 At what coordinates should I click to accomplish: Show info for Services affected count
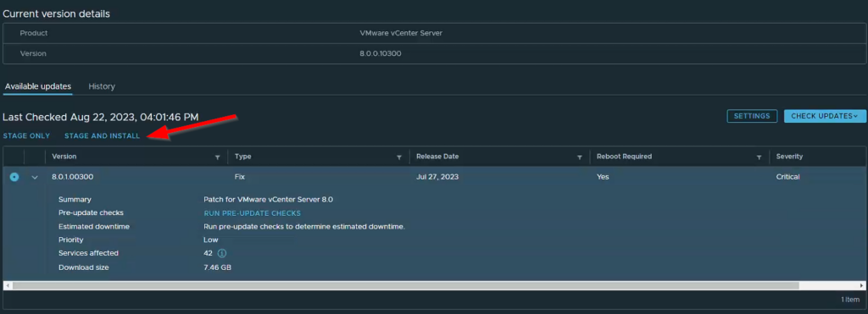coord(222,253)
